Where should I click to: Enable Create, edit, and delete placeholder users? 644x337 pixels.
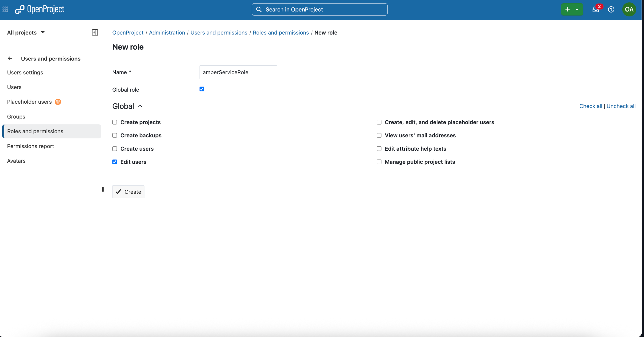[x=379, y=122]
